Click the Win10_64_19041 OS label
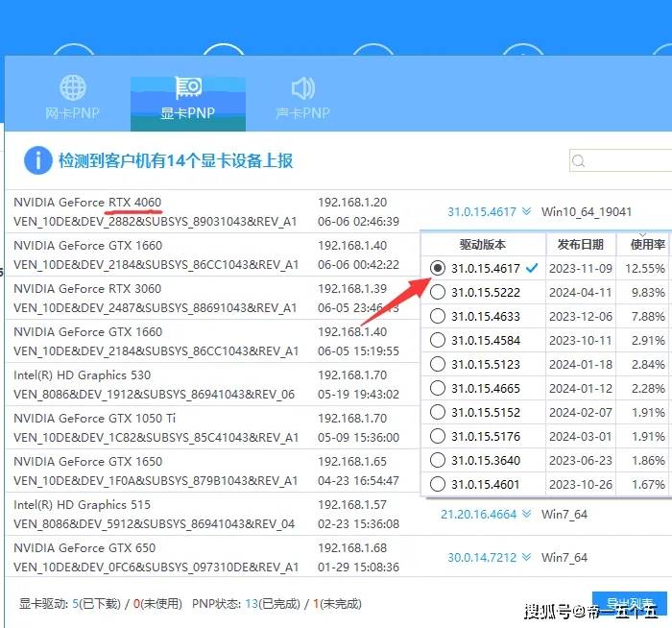 587,212
